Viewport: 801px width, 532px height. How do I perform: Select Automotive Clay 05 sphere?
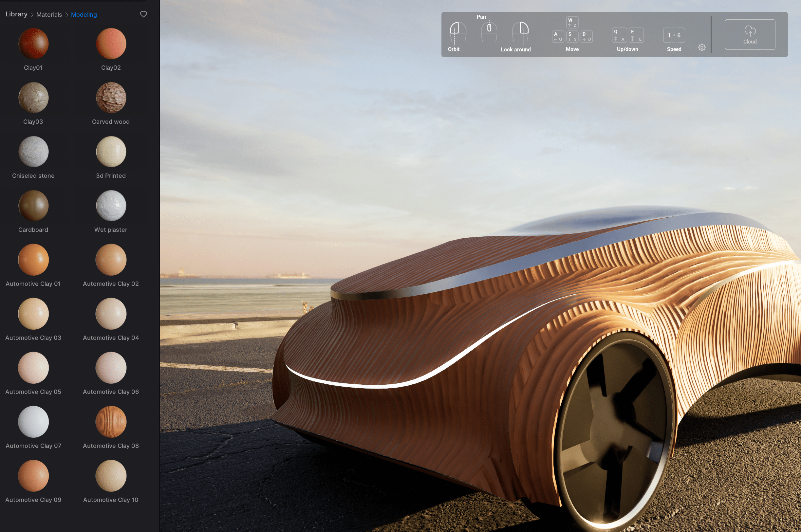(x=33, y=367)
